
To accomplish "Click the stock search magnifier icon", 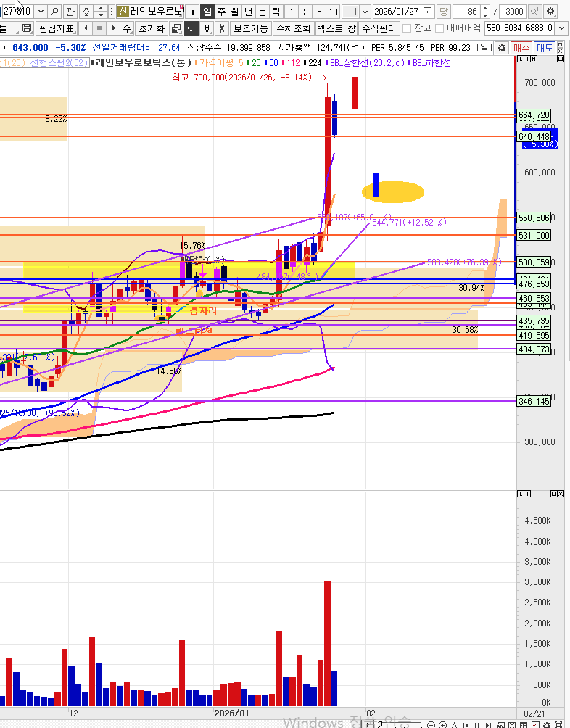I will coord(55,12).
